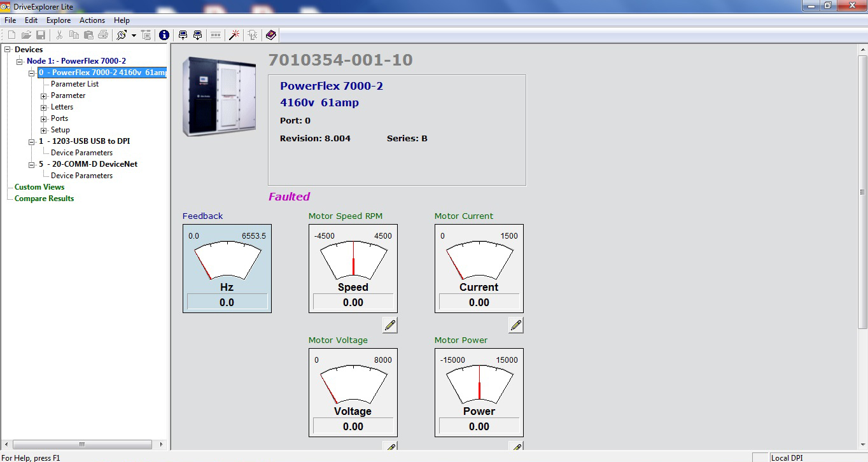Open the connect dropdown arrow in toolbar
Image resolution: width=868 pixels, height=462 pixels.
tap(134, 36)
